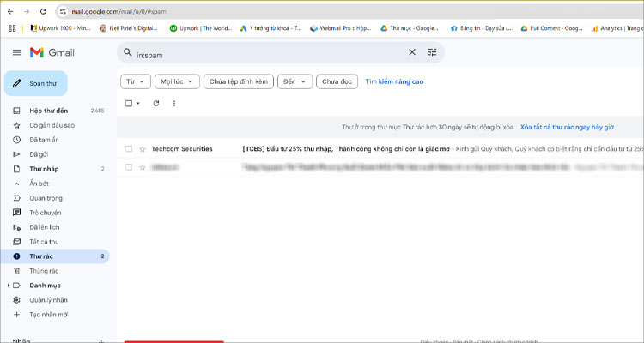Click Xóa tất cả thư rác ngay bây giờ
Image resolution: width=644 pixels, height=343 pixels.
tap(567, 127)
